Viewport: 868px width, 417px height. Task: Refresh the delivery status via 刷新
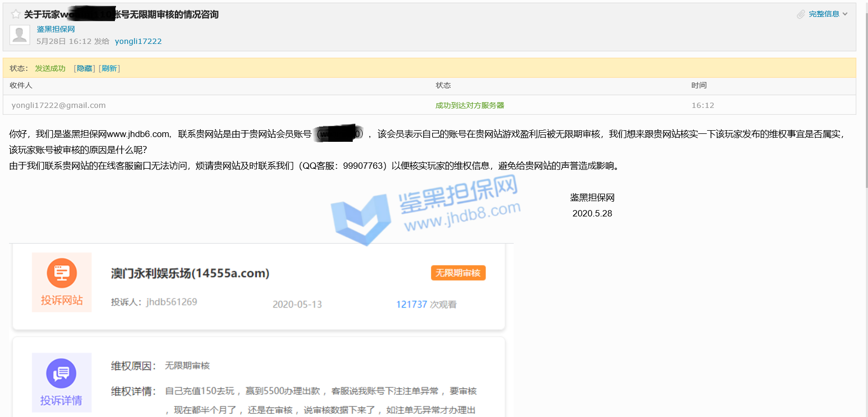109,68
